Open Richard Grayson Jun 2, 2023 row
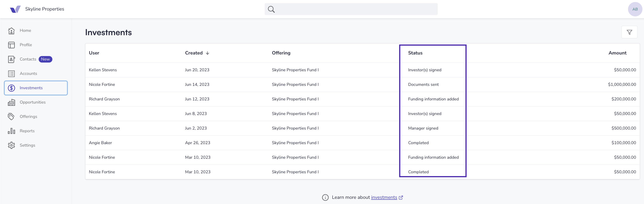Image resolution: width=644 pixels, height=204 pixels. point(362,128)
